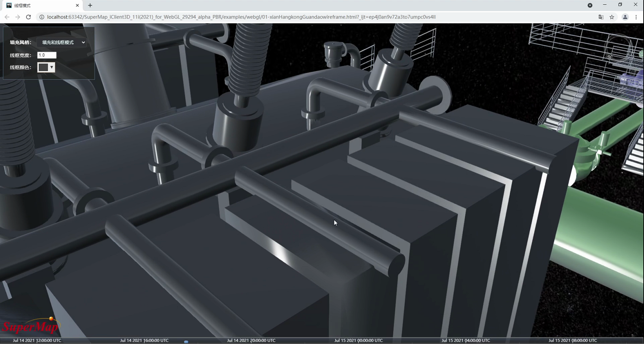Open the Chrome three-dot menu

(x=636, y=17)
